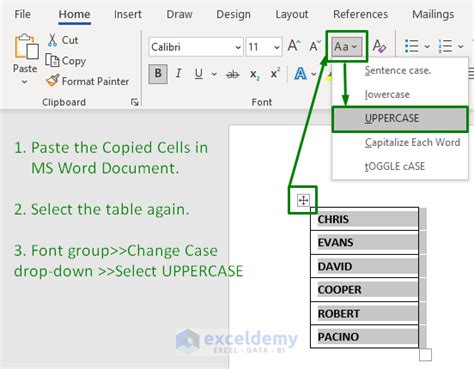This screenshot has height=369, width=474.
Task: Open the Change Case Aa button
Action: (x=346, y=47)
